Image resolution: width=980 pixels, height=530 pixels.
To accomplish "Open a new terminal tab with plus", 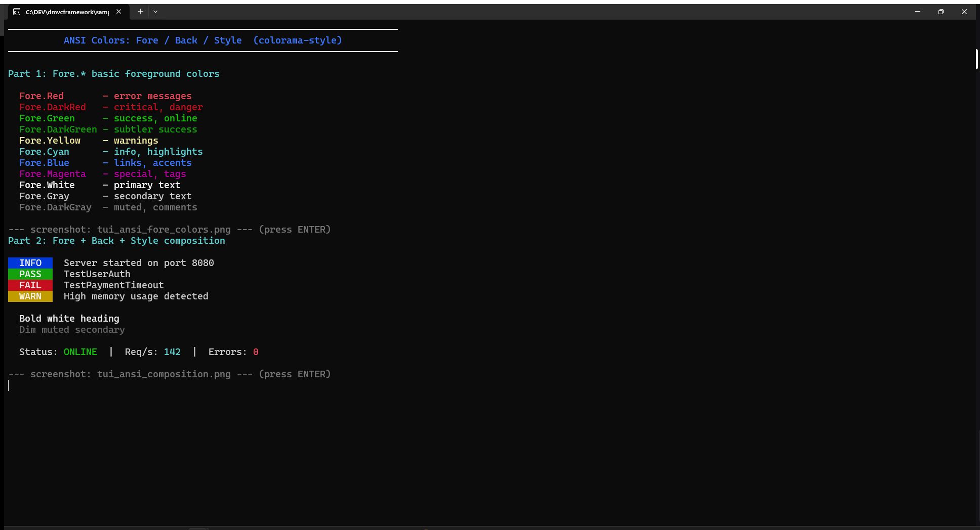I will coord(140,12).
